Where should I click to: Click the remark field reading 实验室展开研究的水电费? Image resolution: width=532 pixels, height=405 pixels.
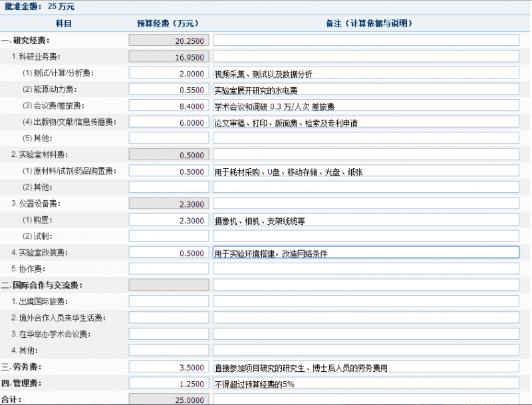click(366, 89)
